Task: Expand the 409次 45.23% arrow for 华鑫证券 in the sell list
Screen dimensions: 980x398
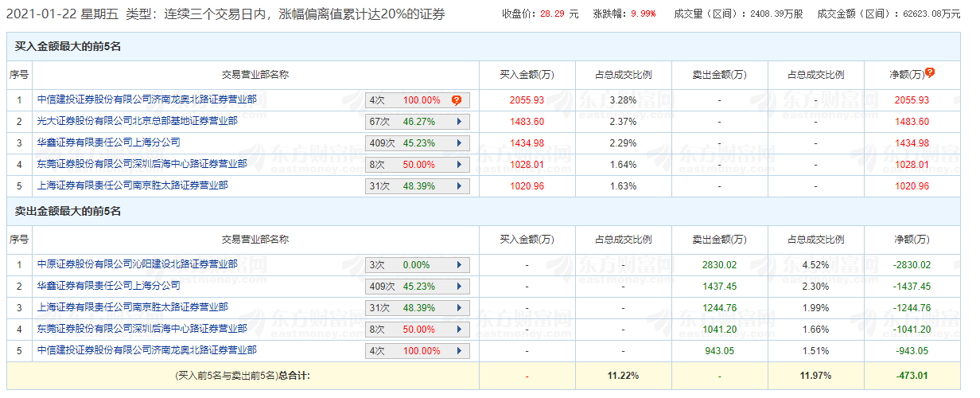Action: pyautogui.click(x=459, y=287)
